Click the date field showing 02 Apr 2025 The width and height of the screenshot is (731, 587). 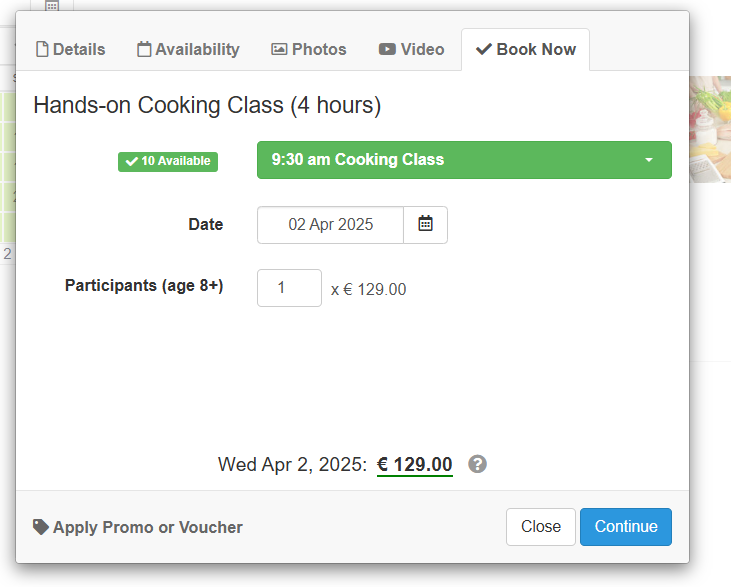coord(330,224)
